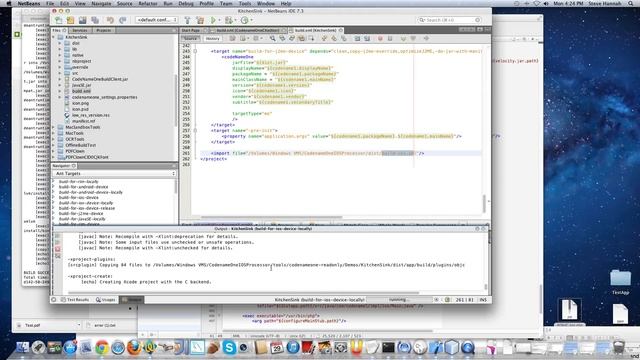Open Google Chrome from the Dock
This screenshot has width=640, height=360.
pyautogui.click(x=102, y=347)
